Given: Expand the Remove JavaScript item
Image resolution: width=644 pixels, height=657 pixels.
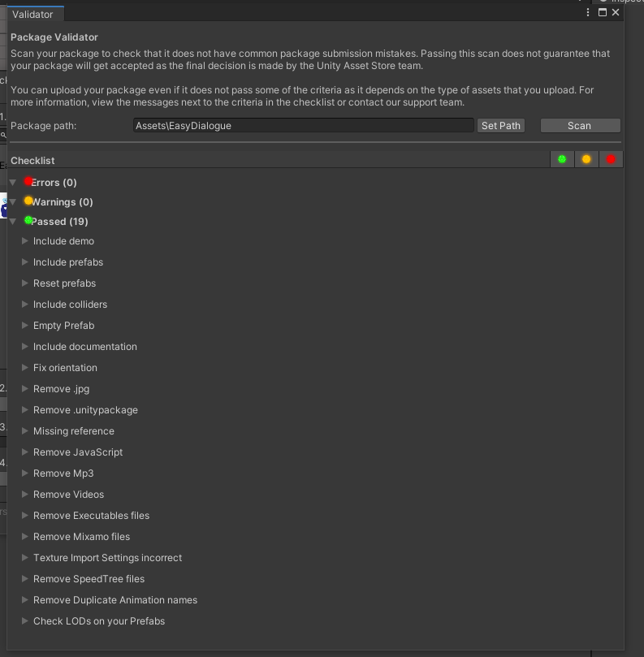Looking at the screenshot, I should pyautogui.click(x=24, y=452).
